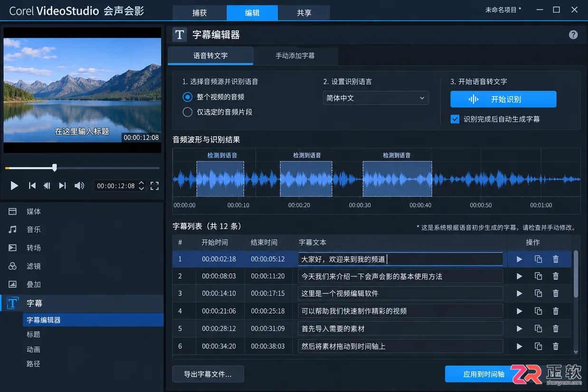Play the video in the preview player
This screenshot has width=588, height=392.
[14, 186]
